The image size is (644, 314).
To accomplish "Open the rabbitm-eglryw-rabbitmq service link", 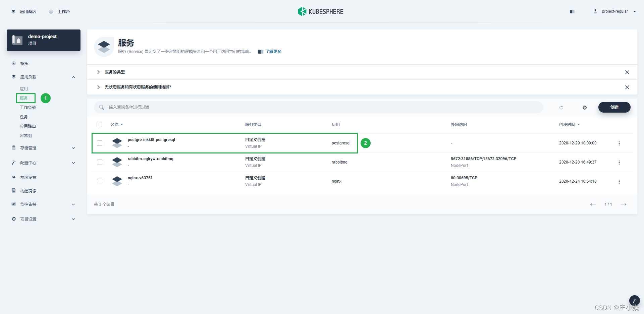I will (151, 159).
